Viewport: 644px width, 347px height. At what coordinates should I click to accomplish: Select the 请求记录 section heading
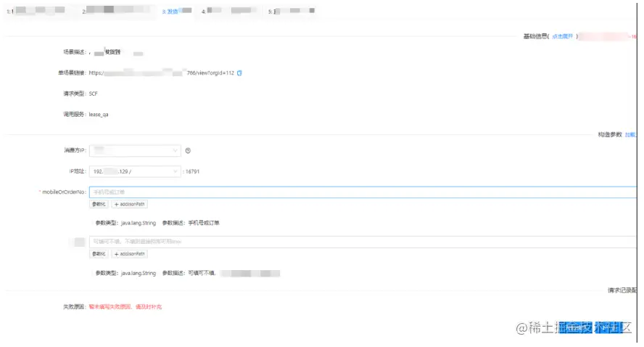[622, 290]
